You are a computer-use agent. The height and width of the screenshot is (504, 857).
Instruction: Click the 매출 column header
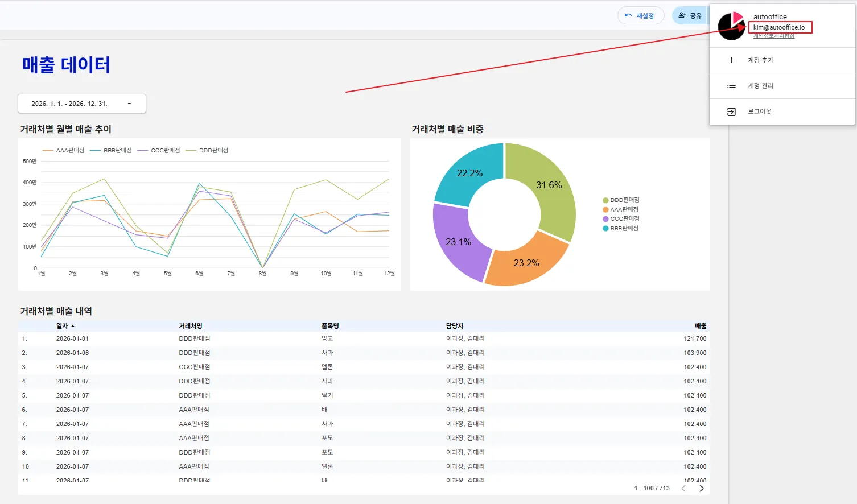click(x=701, y=326)
